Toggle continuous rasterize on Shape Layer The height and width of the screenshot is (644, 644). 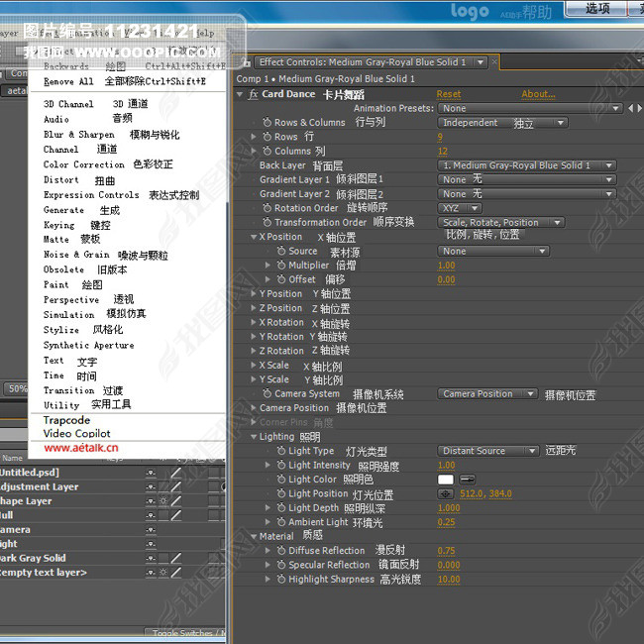pos(163,501)
